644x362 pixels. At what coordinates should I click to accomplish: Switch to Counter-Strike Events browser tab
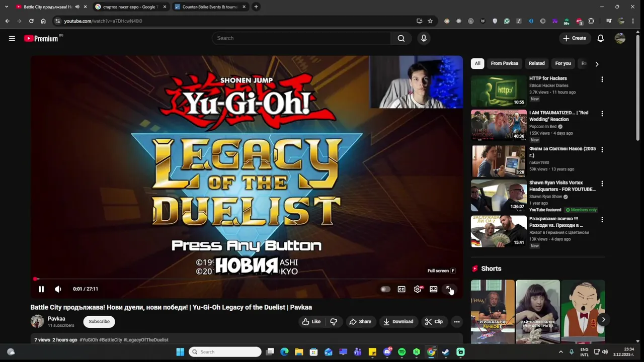(x=210, y=7)
